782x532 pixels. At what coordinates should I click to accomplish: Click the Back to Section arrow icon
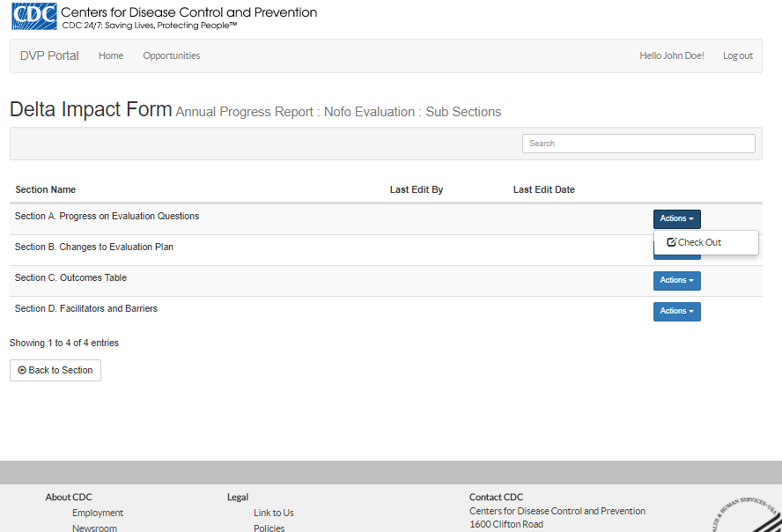(22, 371)
